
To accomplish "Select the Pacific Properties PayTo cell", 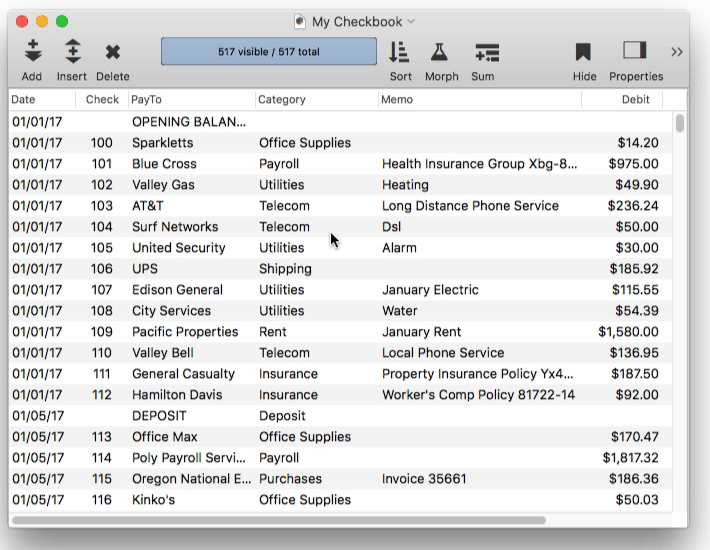I will [185, 331].
